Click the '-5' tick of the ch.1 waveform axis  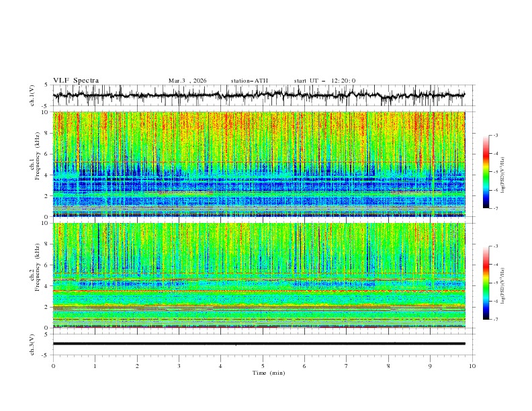(46, 106)
